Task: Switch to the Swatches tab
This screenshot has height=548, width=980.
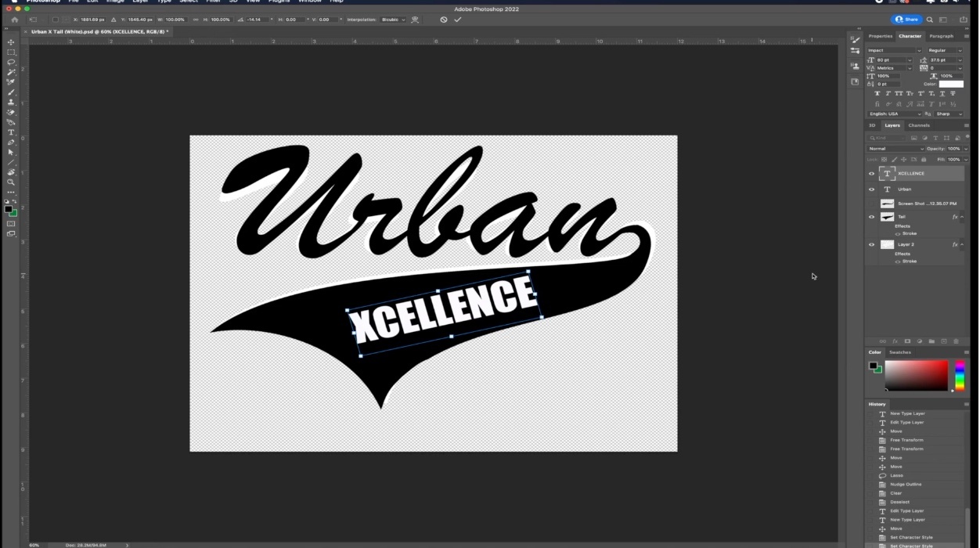Action: 900,352
